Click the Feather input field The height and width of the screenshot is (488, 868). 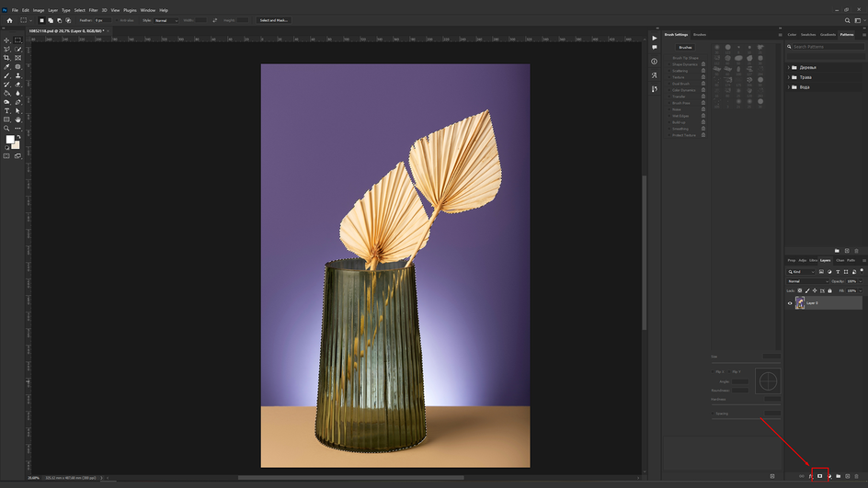pyautogui.click(x=102, y=20)
